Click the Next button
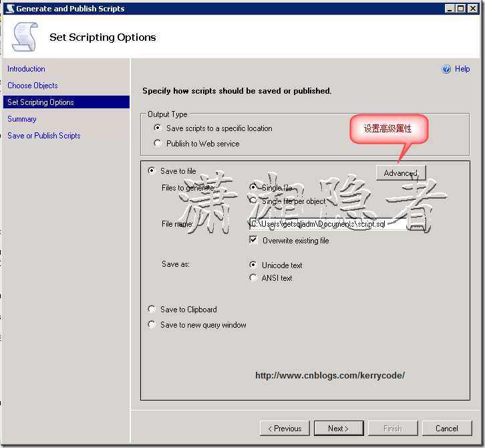485x448 pixels. (339, 428)
